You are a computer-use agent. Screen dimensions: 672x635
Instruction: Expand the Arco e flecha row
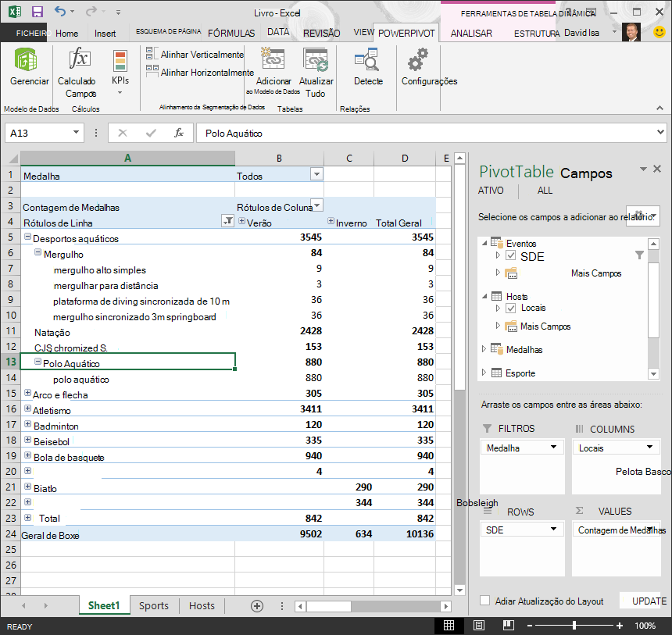click(28, 393)
